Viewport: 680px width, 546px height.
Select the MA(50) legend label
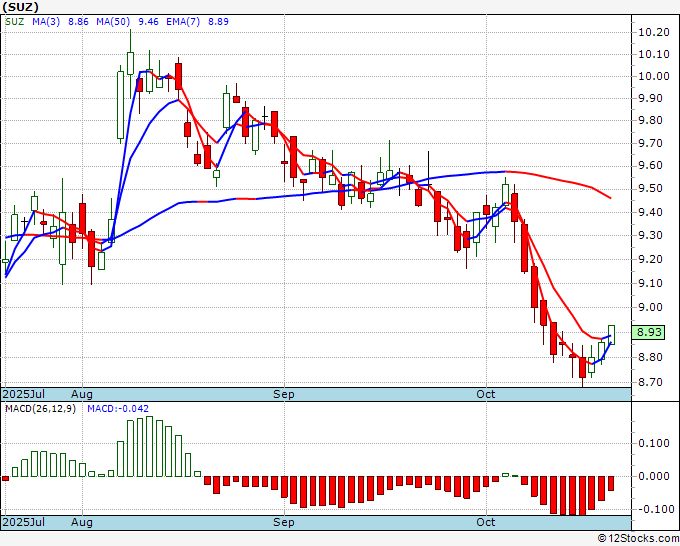click(x=113, y=19)
